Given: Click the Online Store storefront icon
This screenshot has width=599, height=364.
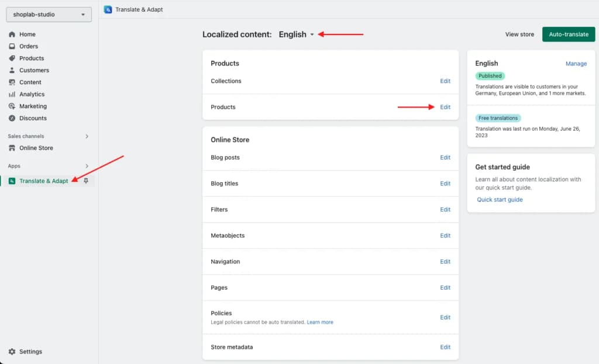Looking at the screenshot, I should point(12,148).
